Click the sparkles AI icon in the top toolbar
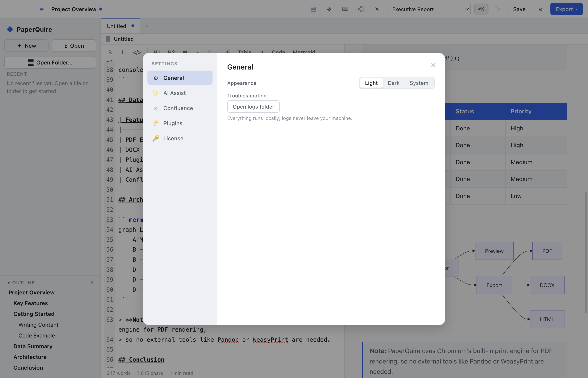588x378 pixels. click(x=498, y=9)
